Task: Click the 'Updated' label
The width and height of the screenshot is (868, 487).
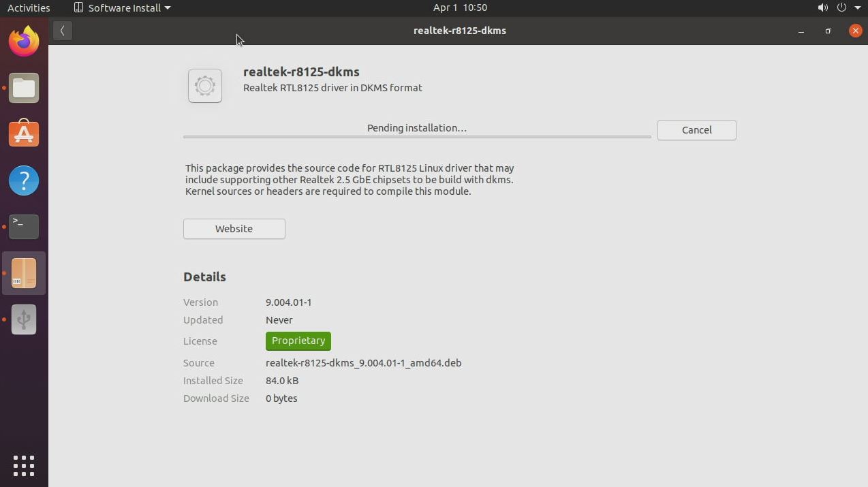Action: click(x=203, y=320)
